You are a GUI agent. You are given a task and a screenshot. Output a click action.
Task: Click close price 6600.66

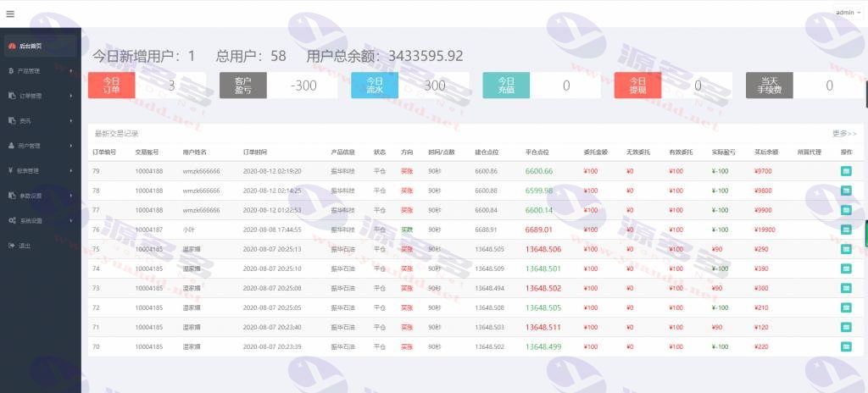(538, 171)
